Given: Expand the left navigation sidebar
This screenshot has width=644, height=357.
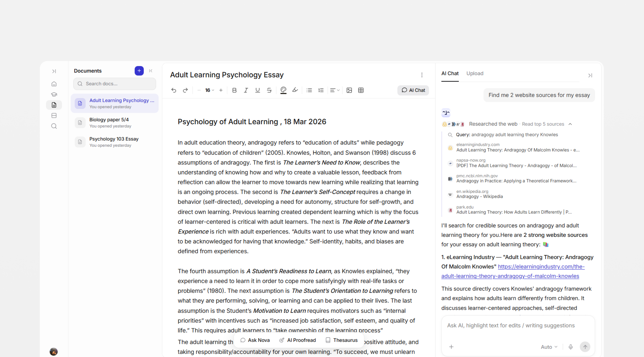Looking at the screenshot, I should point(54,71).
